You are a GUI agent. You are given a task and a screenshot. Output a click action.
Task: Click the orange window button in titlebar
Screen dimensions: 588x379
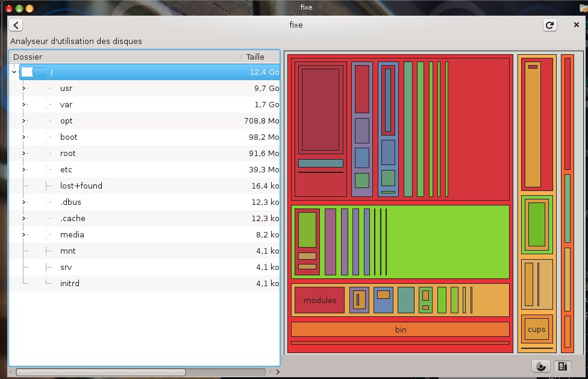30,8
